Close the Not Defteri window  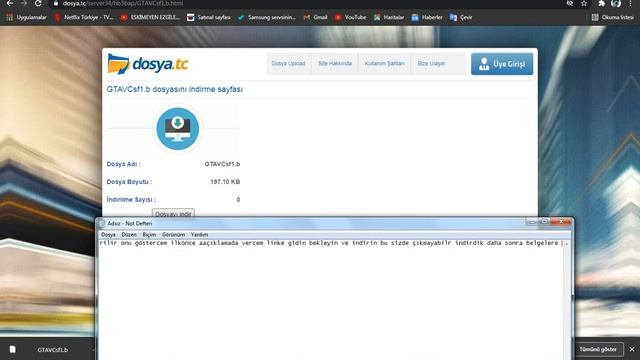tap(561, 222)
